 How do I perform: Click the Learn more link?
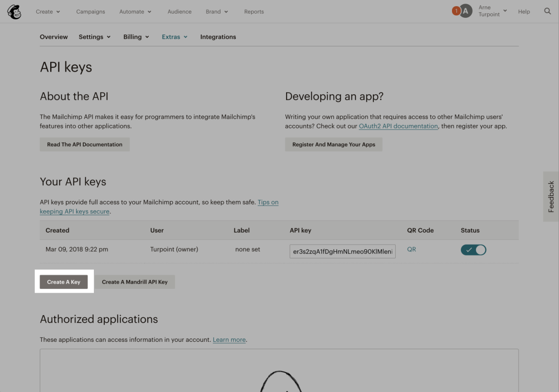[229, 340]
